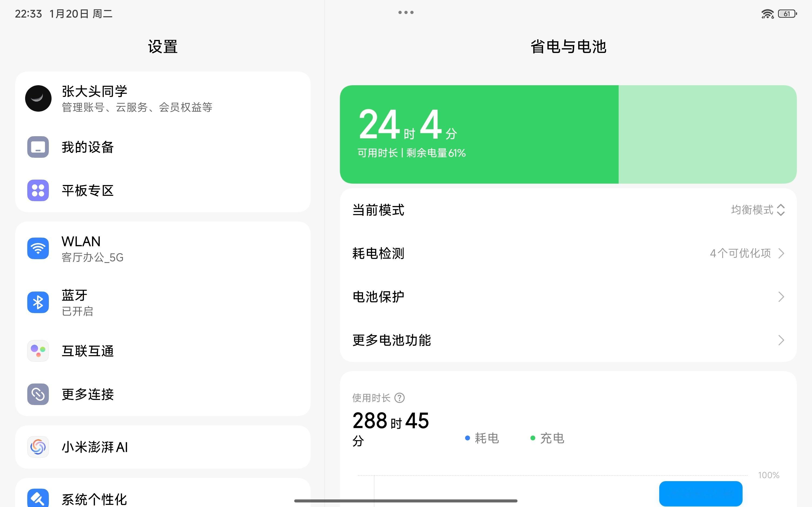Tap the 我的设备 device icon

pos(38,147)
